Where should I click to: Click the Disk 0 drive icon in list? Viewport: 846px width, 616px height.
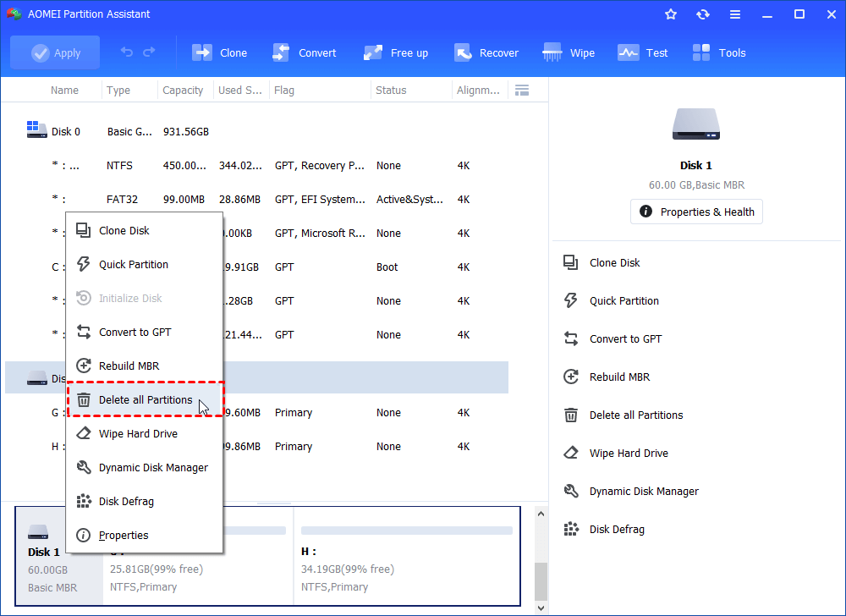tap(36, 129)
